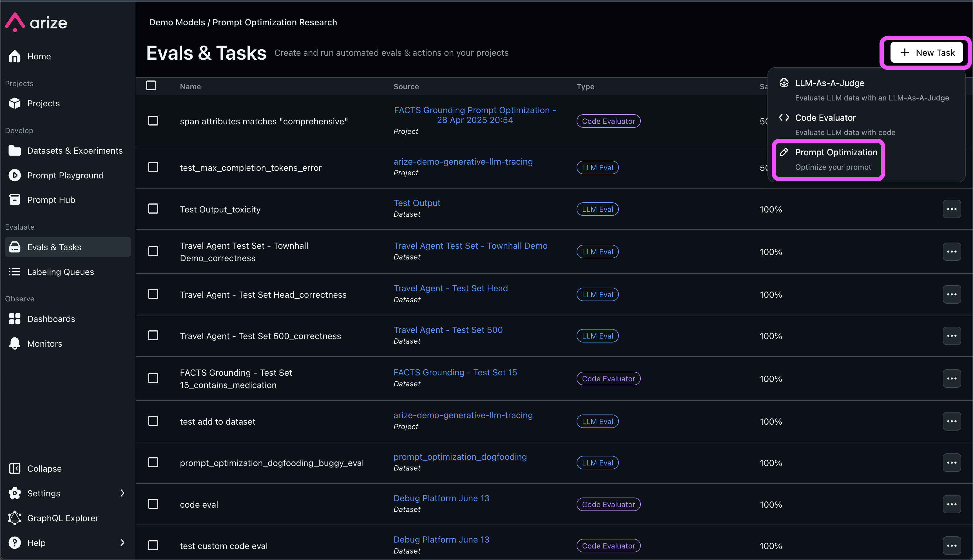Open Travel Agent Test Set - Townhall Demo link

[x=470, y=245]
